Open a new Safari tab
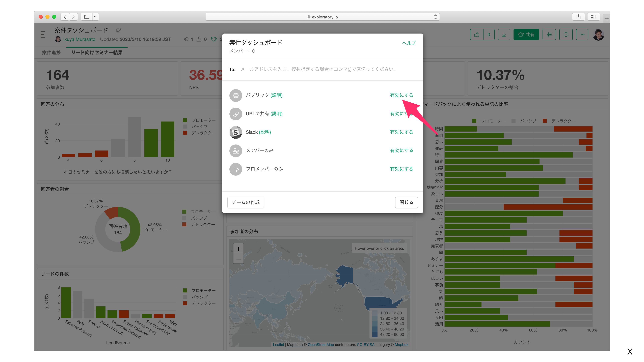This screenshot has width=644, height=362. pos(607,19)
